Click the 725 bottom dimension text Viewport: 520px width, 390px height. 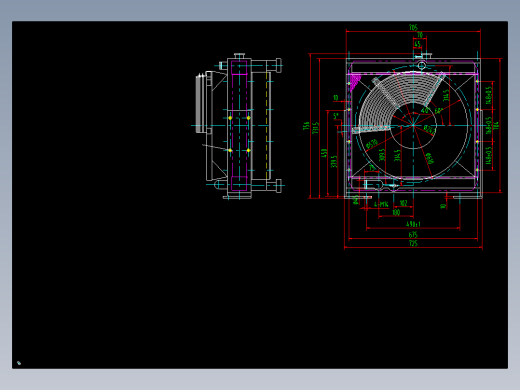click(x=413, y=243)
